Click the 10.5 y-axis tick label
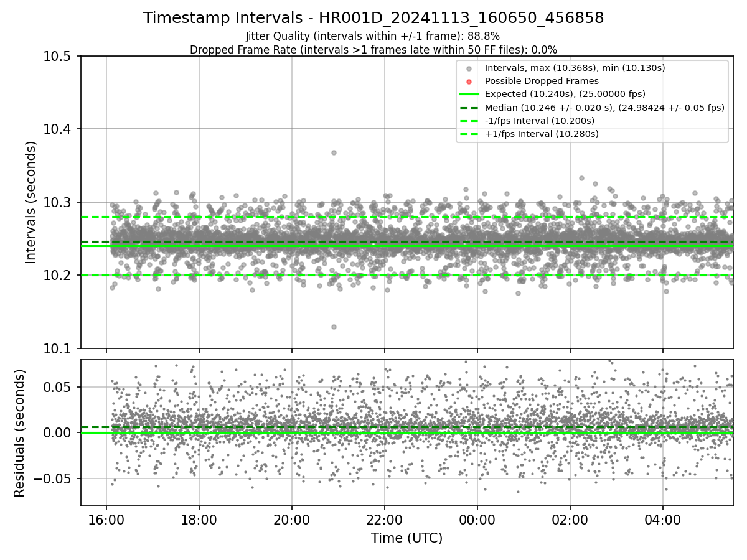This screenshot has height=560, width=747. (59, 57)
